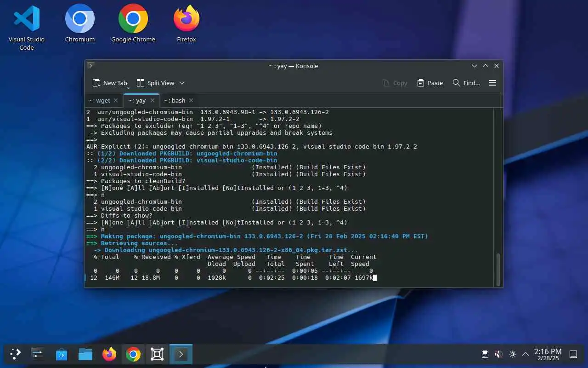Open the Konsole hamburger menu
588x368 pixels.
coord(492,83)
